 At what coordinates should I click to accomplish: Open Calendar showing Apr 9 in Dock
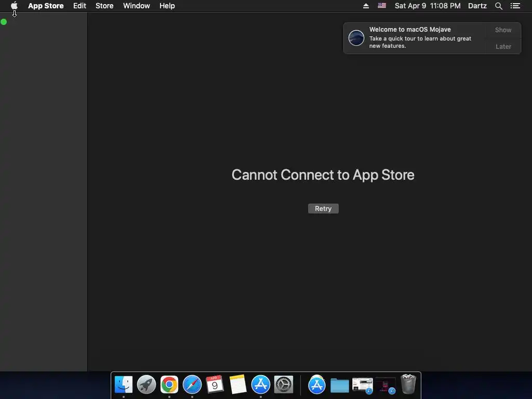[215, 385]
